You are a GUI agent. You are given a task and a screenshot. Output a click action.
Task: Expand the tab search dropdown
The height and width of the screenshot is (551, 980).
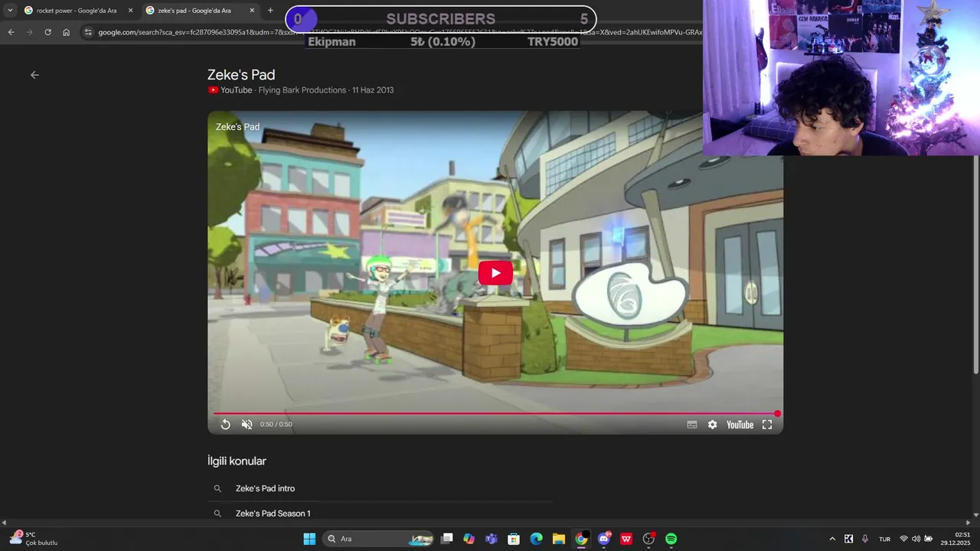point(10,11)
